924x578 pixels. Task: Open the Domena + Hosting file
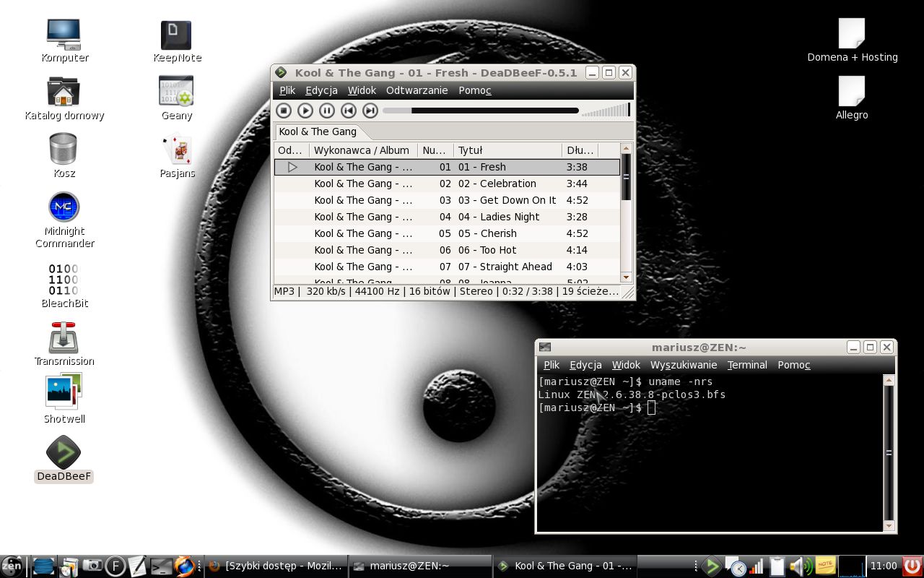point(852,40)
